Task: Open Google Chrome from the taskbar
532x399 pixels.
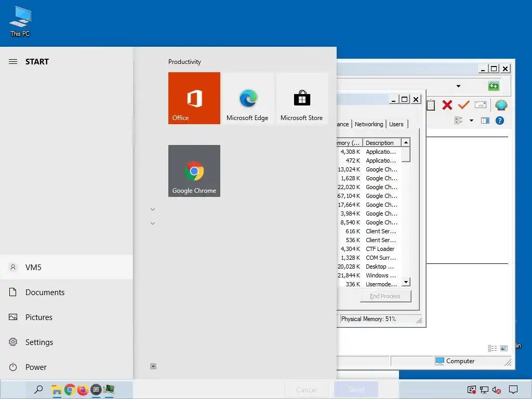Action: (70, 390)
